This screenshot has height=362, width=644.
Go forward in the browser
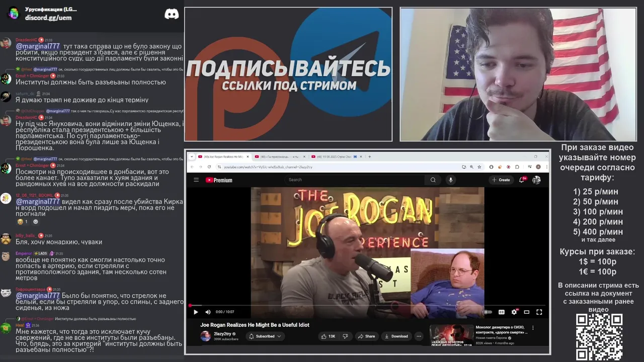[x=201, y=167]
